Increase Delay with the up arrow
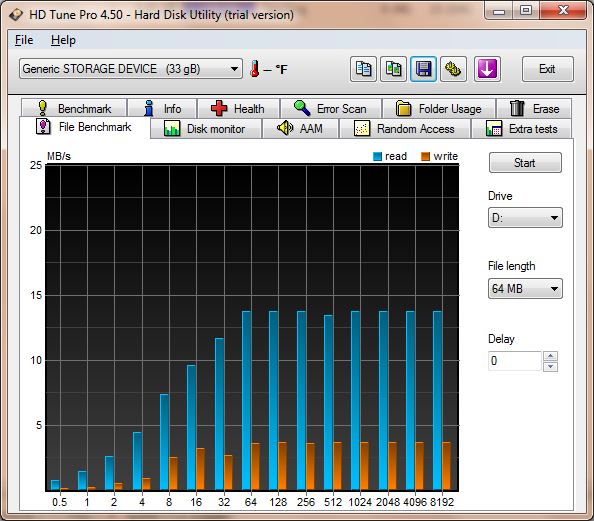This screenshot has height=521, width=594. click(x=550, y=356)
